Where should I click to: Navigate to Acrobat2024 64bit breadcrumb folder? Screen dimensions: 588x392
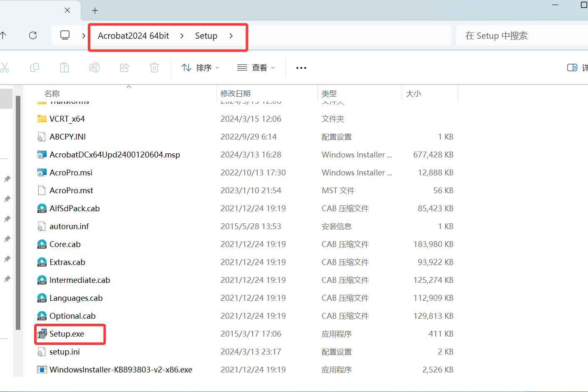coord(133,36)
